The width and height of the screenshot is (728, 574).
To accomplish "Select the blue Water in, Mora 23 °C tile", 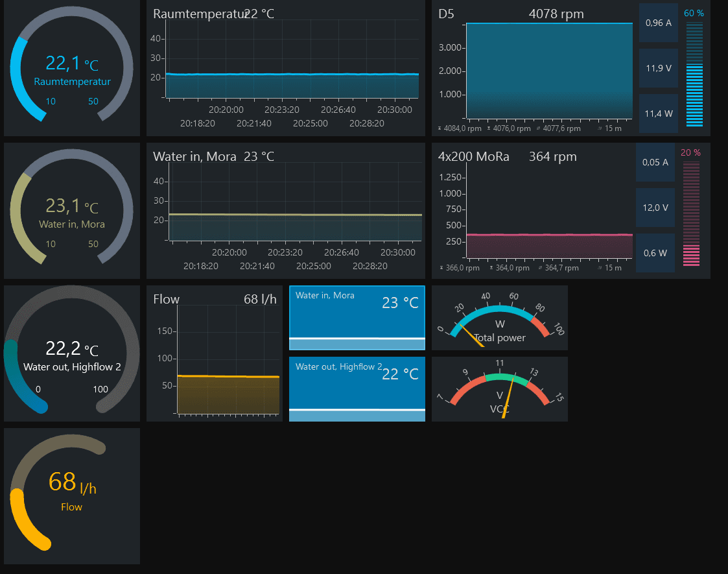I will coord(357,318).
